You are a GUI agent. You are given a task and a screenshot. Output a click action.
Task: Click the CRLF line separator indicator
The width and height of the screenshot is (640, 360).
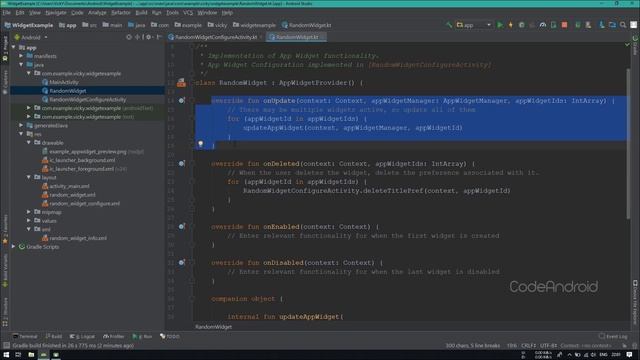click(528, 346)
